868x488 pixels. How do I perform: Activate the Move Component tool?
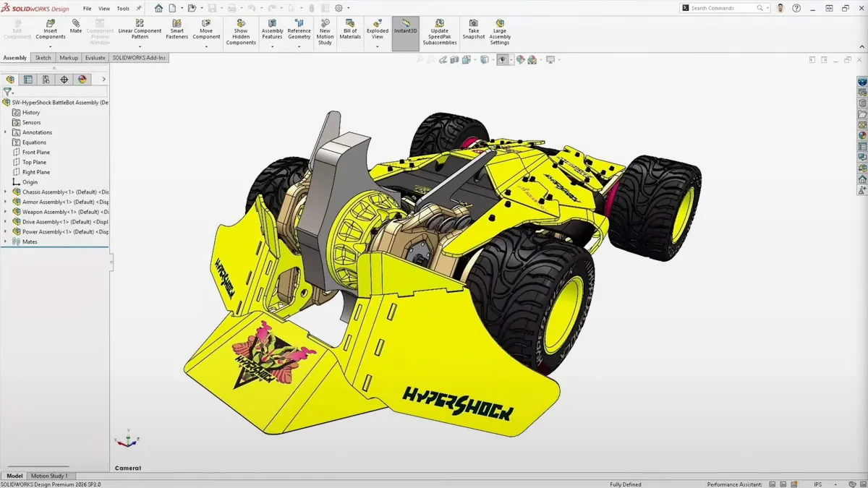206,30
